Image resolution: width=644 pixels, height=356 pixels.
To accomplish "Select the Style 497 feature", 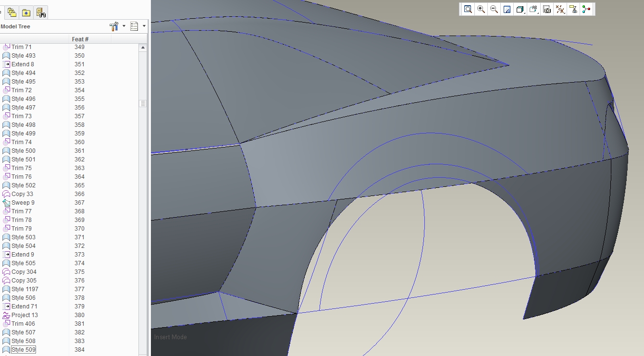I will [x=24, y=108].
